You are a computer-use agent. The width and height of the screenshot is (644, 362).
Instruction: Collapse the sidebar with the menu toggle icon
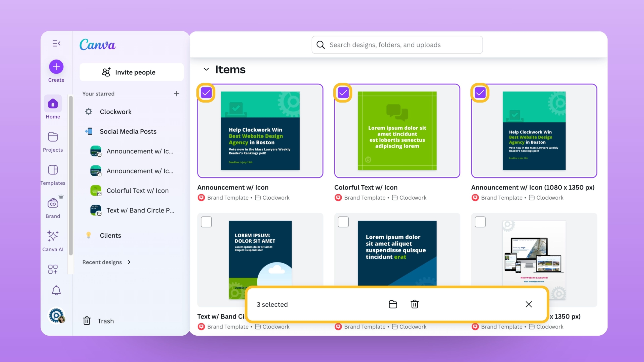56,43
